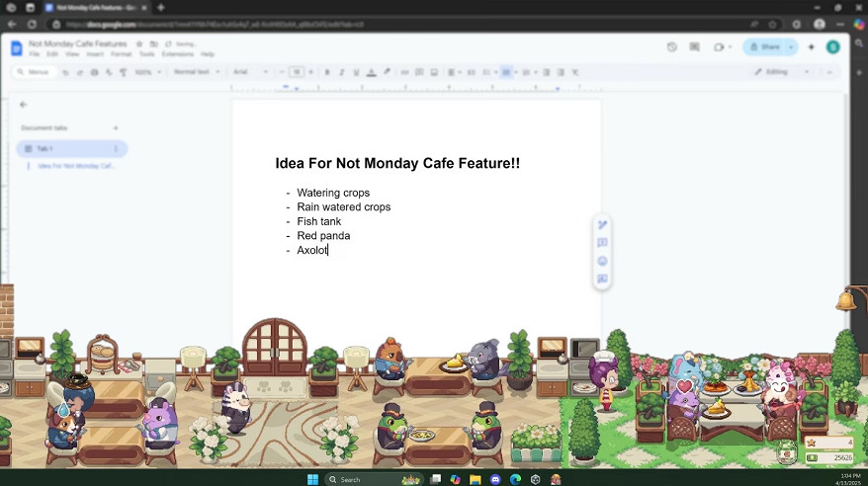Click the undo arrow in toolbar
This screenshot has height=486, width=868.
pos(65,72)
